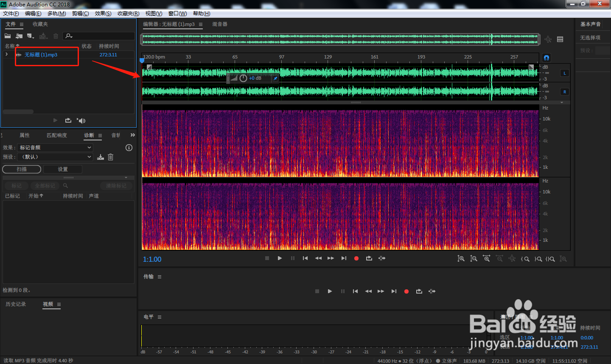Screen dimensions: 611x364
Task: Adjust the HUD volume knob +0 dB
Action: (243, 78)
